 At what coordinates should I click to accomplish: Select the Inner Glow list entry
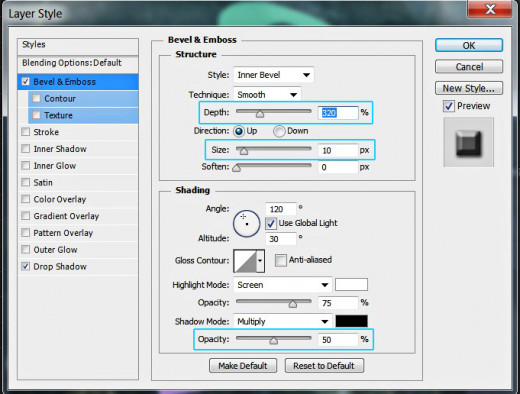point(78,166)
